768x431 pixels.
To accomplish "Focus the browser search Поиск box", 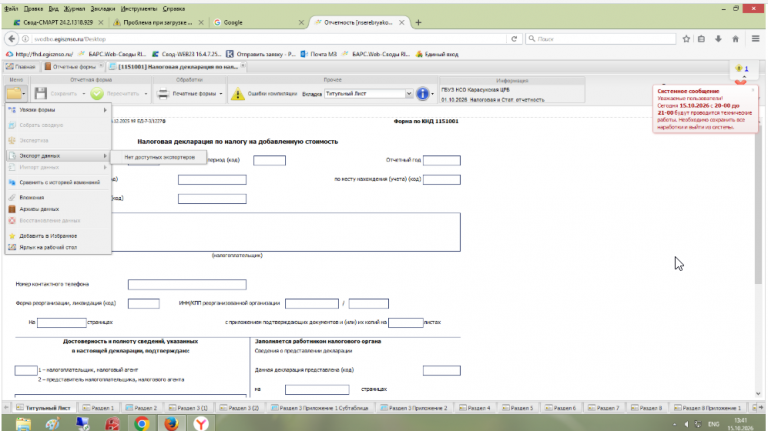I will tap(600, 39).
